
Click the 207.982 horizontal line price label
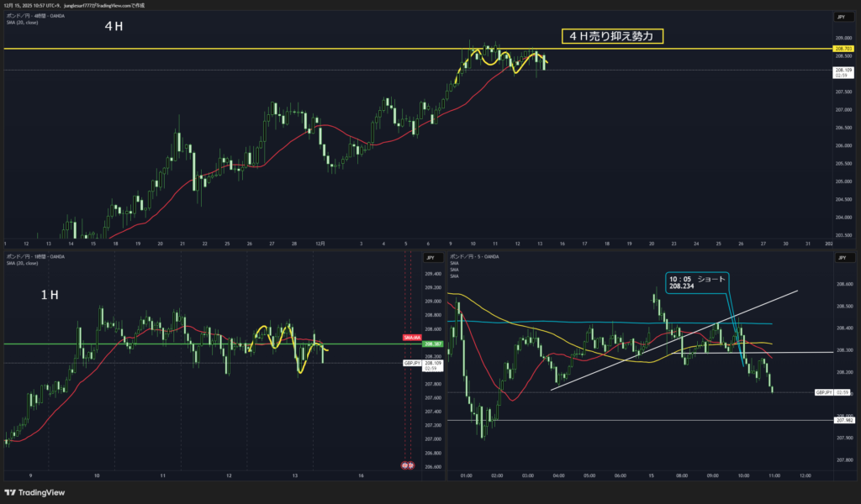pos(843,419)
